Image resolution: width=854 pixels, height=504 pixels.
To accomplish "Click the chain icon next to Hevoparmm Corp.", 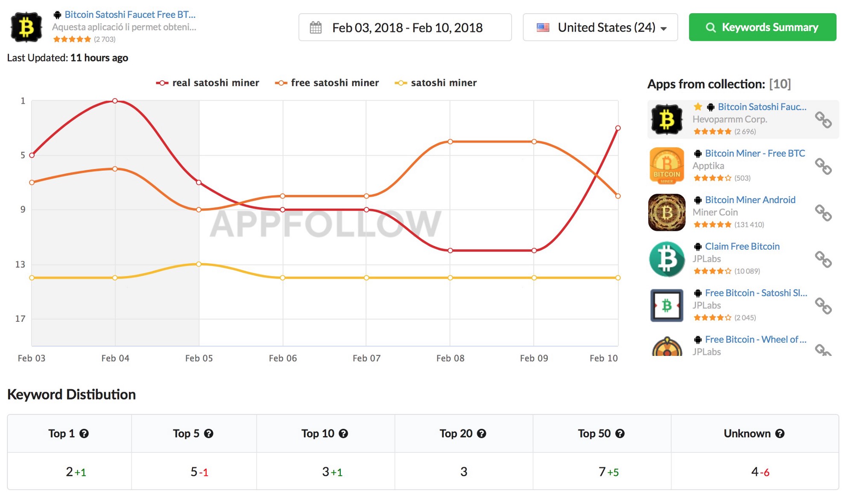I will (823, 119).
